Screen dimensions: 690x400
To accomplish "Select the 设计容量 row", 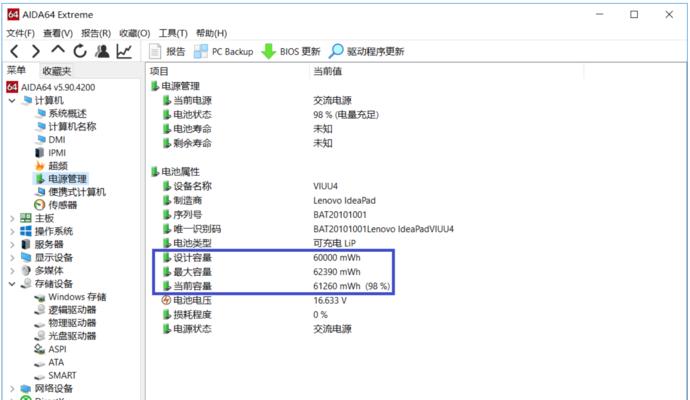I will pos(261,258).
